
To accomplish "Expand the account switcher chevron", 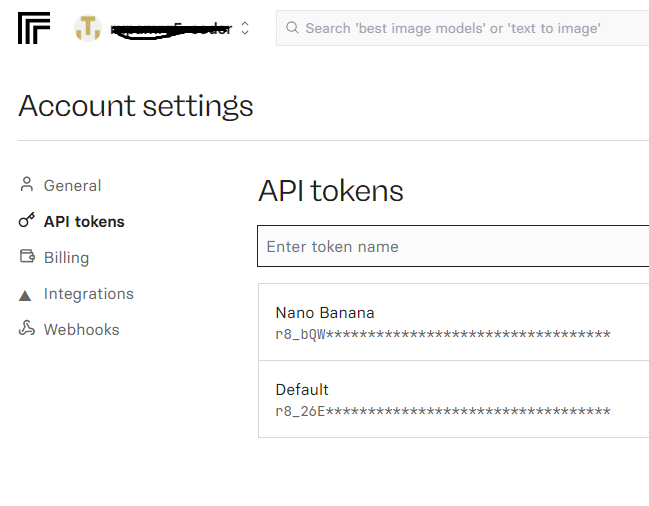I will pyautogui.click(x=245, y=29).
